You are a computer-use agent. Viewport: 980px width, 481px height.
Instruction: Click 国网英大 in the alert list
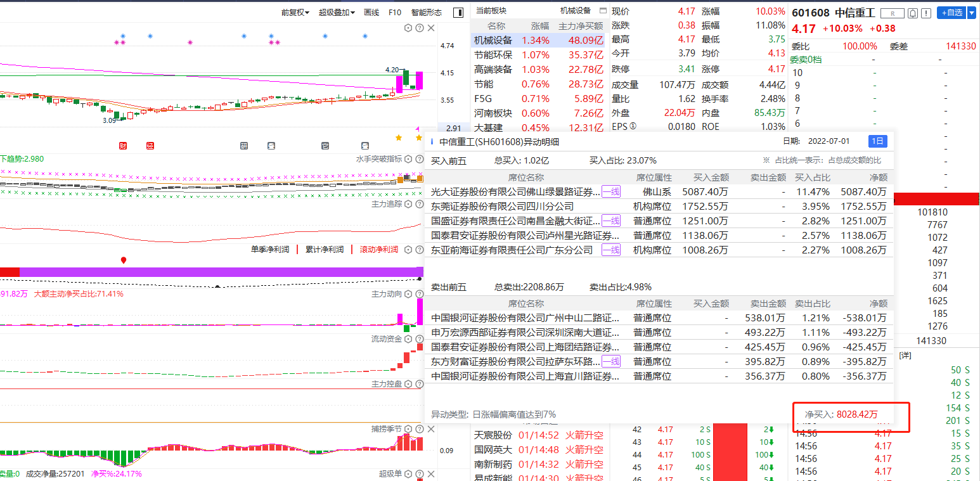tap(493, 449)
